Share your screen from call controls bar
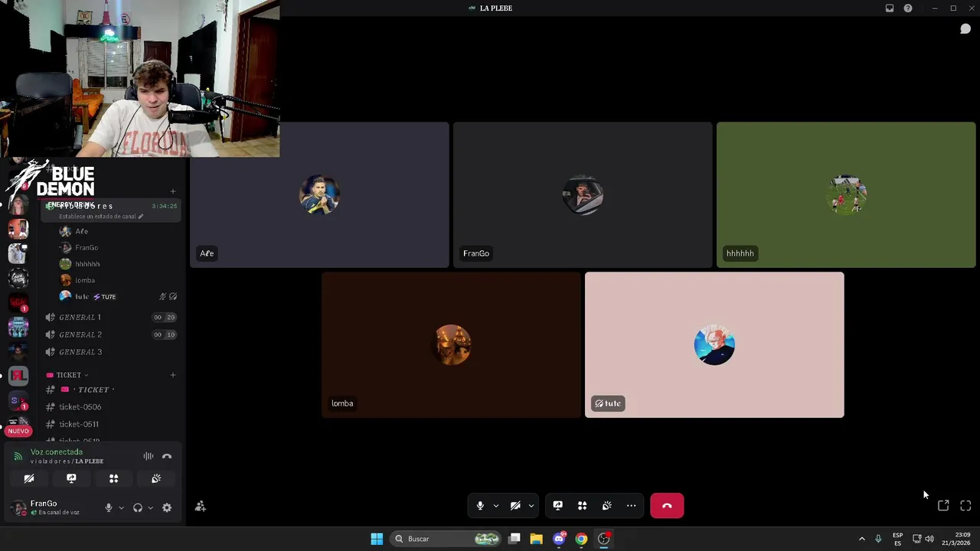The height and width of the screenshot is (551, 980). [558, 506]
